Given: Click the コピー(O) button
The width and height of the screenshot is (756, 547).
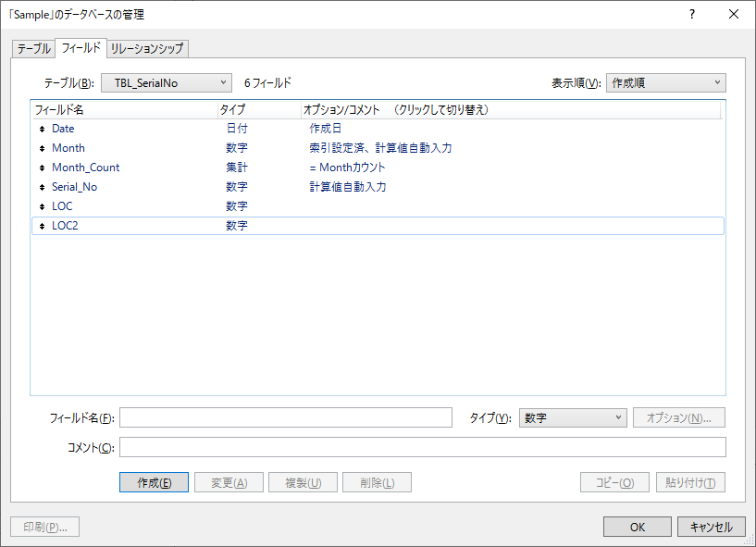Looking at the screenshot, I should pyautogui.click(x=614, y=481).
